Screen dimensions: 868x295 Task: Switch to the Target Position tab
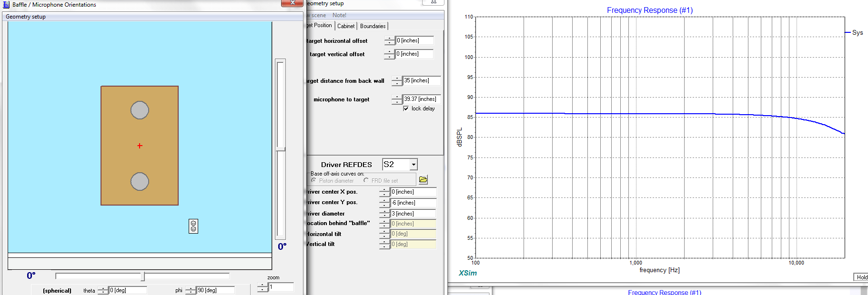(320, 25)
